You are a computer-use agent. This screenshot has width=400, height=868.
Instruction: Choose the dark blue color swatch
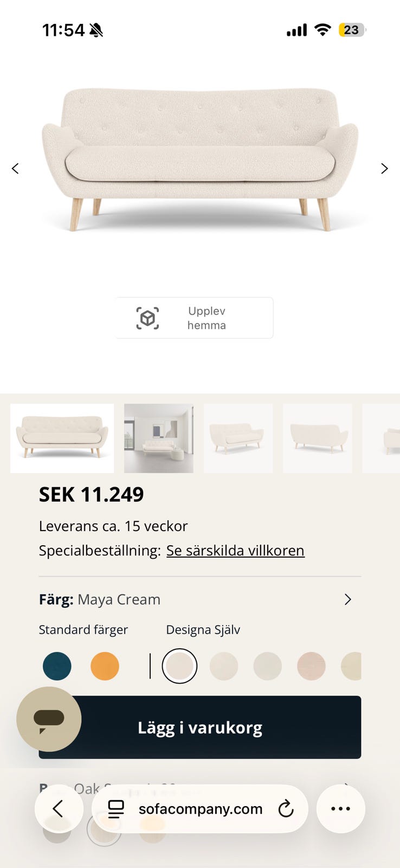pos(57,666)
